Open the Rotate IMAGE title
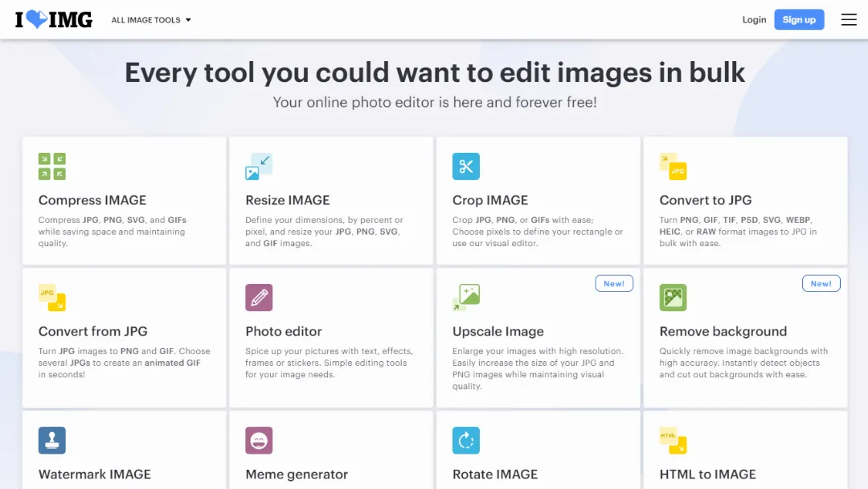 (x=495, y=474)
